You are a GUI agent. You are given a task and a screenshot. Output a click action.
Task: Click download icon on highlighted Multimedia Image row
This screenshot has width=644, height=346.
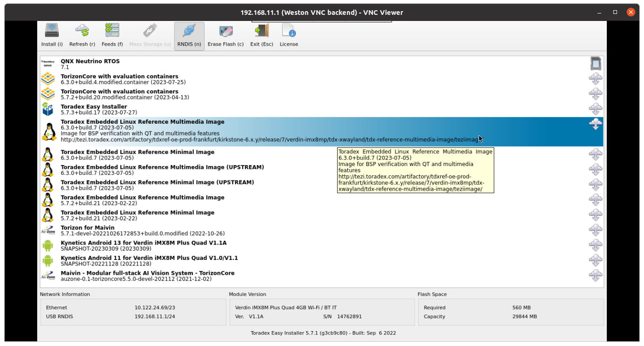pos(595,124)
